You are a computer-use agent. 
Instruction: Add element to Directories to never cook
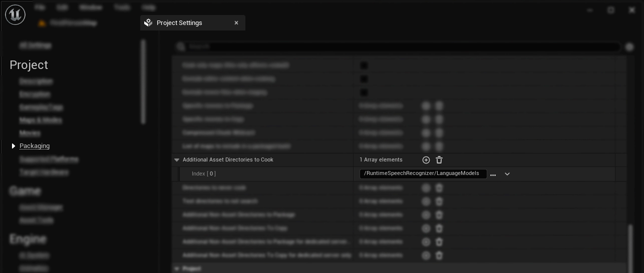[x=426, y=188]
